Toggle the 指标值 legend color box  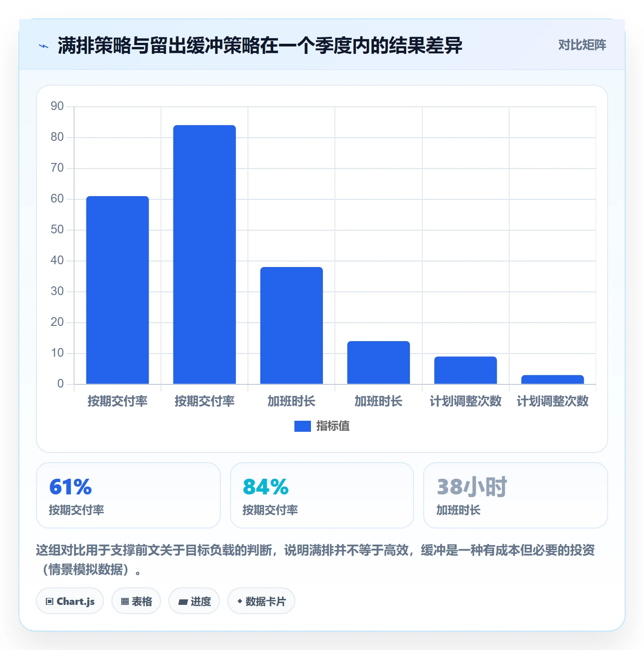pyautogui.click(x=302, y=426)
